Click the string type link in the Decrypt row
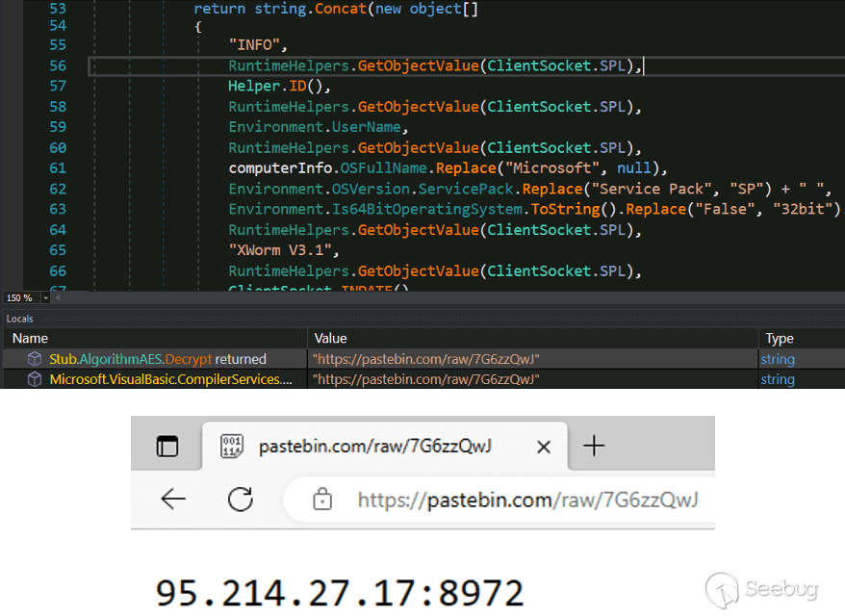This screenshot has width=845, height=616. [778, 359]
